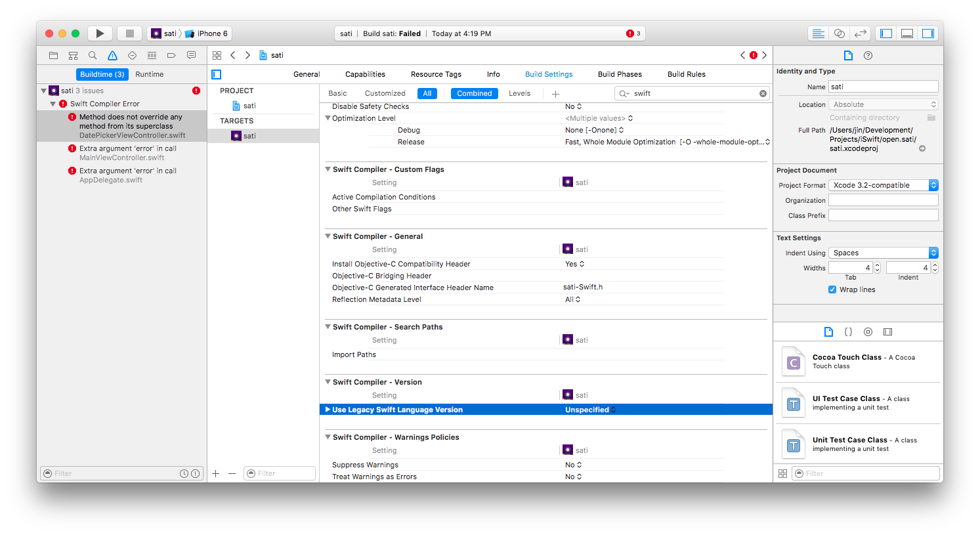The image size is (980, 535).
Task: Open the MainViewController.swift error
Action: 122,153
